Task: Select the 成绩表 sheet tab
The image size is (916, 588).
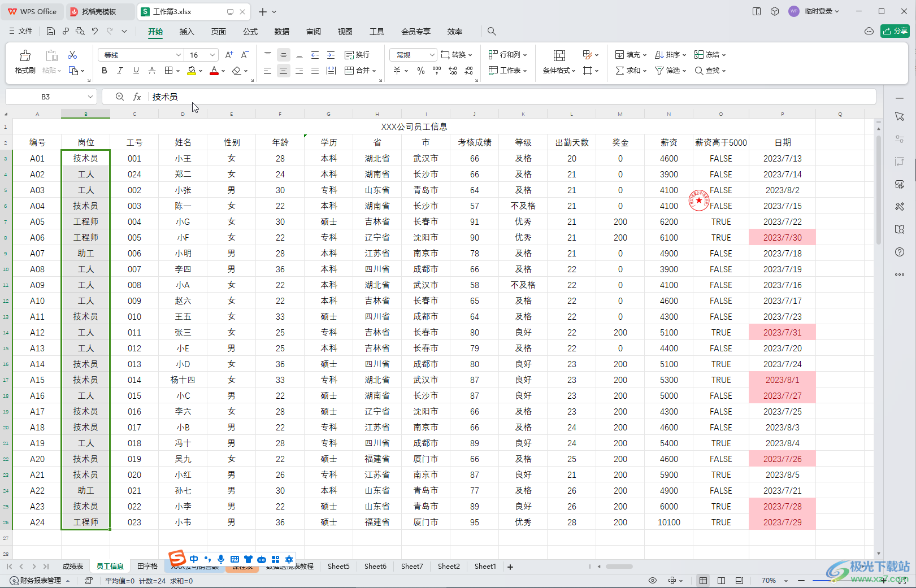Action: pos(73,567)
